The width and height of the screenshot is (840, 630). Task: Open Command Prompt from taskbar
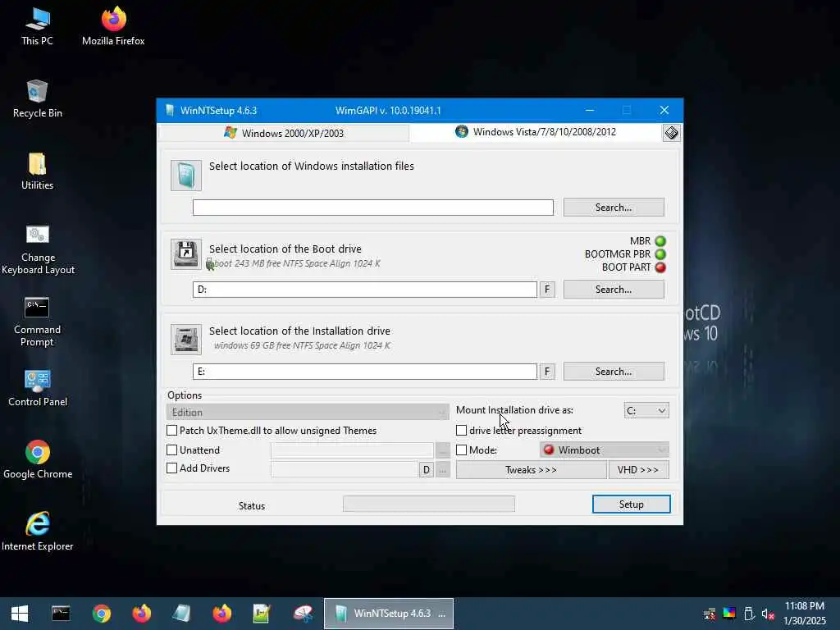[61, 614]
